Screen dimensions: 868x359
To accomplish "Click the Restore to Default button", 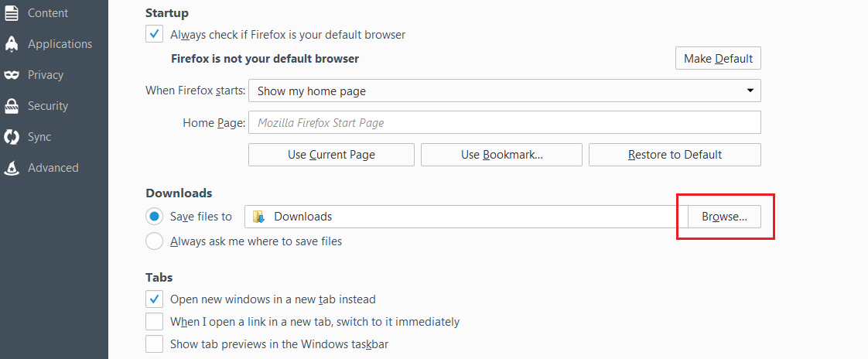I will coord(675,155).
